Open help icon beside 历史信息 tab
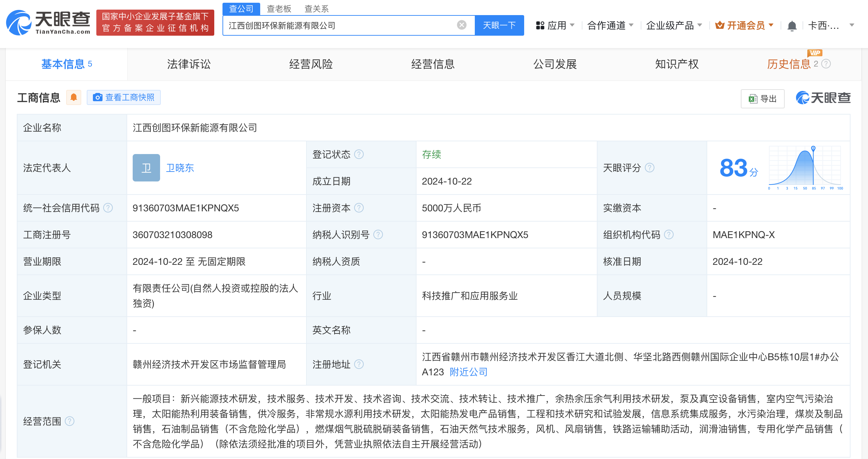This screenshot has height=459, width=868. [x=826, y=64]
